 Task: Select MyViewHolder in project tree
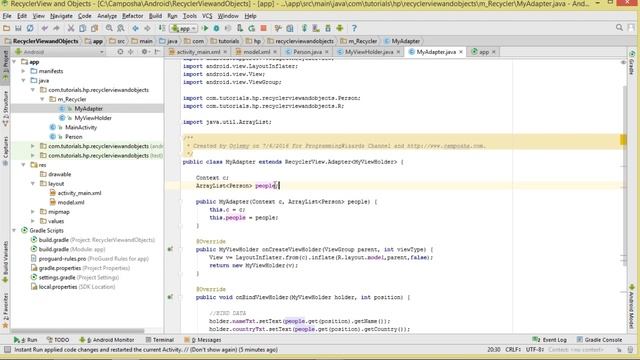[x=93, y=118]
